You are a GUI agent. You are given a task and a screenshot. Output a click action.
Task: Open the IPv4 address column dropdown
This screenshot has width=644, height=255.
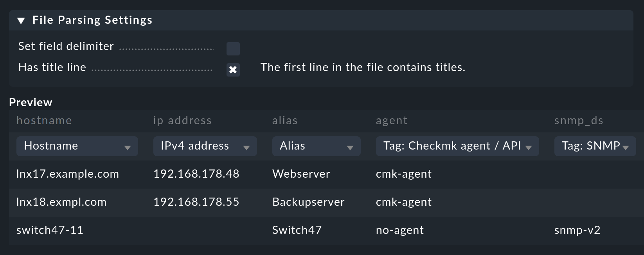pyautogui.click(x=205, y=146)
